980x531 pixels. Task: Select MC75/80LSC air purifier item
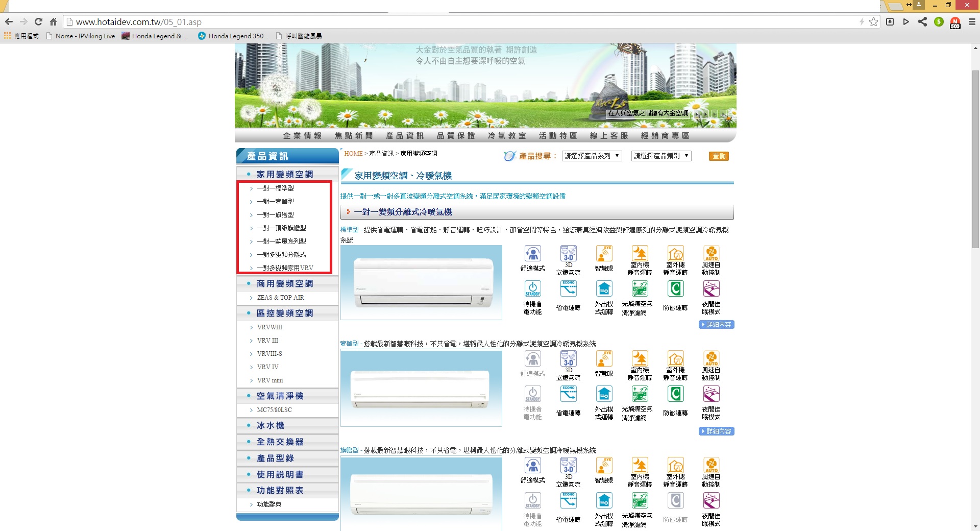pyautogui.click(x=275, y=410)
